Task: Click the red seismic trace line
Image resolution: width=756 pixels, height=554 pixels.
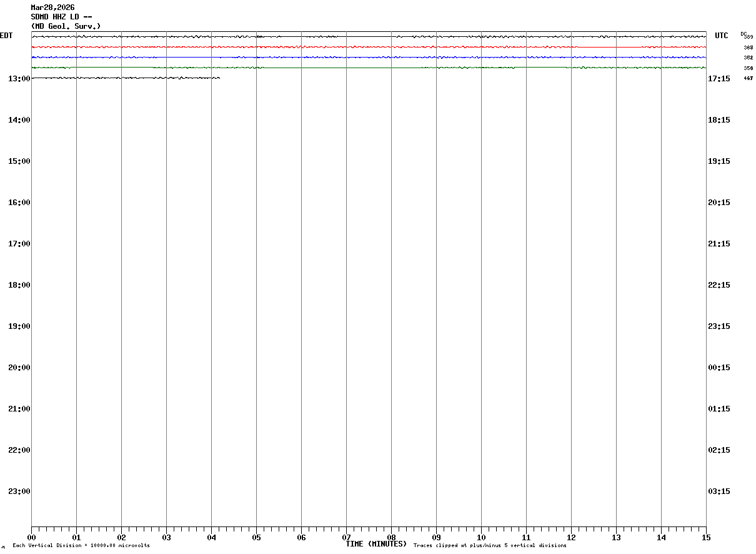Action: tap(369, 47)
